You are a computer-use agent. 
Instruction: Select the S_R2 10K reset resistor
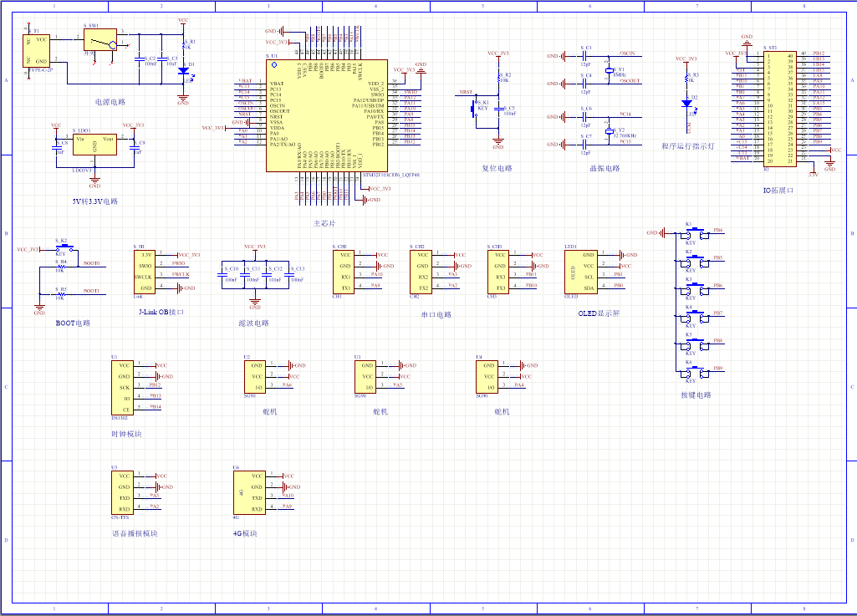point(498,78)
